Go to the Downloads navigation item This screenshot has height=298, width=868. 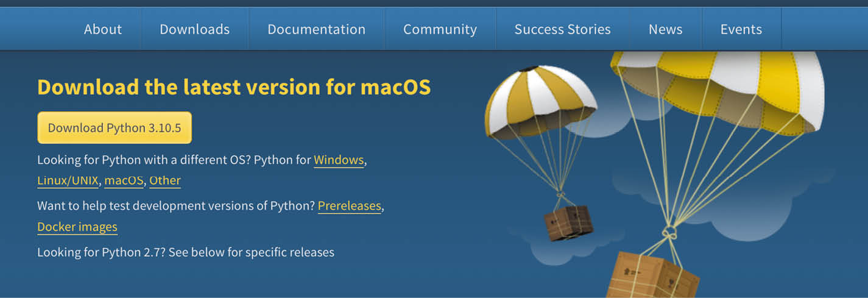pyautogui.click(x=194, y=29)
